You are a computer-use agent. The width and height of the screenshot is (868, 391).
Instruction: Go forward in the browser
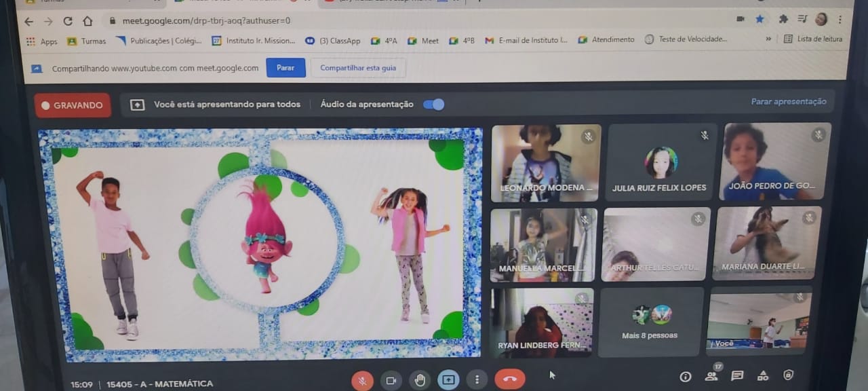coord(48,21)
